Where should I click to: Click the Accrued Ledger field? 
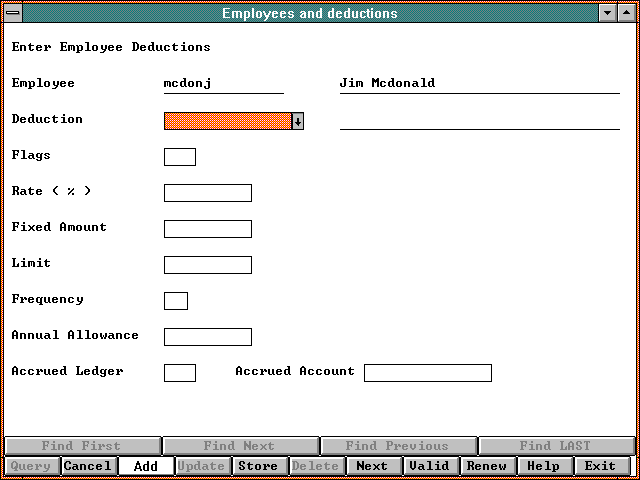[x=179, y=373]
